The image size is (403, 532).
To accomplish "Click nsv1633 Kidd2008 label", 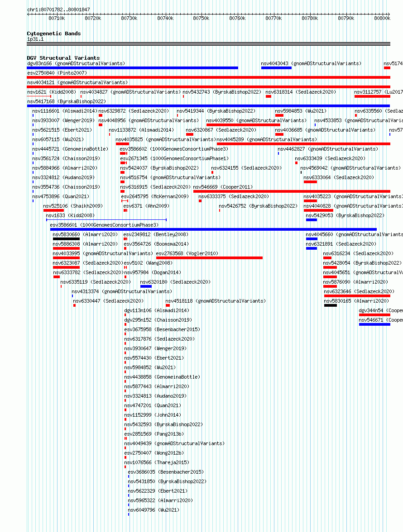I will [x=70, y=215].
